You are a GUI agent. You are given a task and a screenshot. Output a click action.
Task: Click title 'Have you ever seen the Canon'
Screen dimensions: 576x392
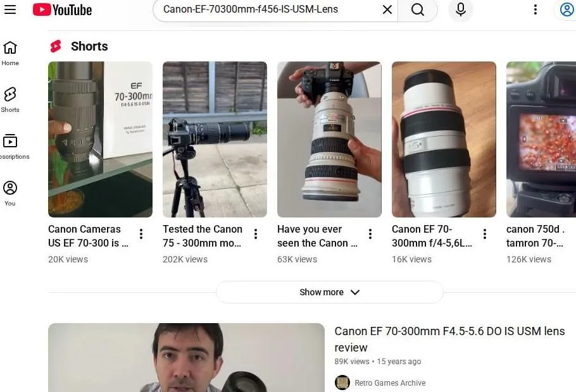point(317,236)
